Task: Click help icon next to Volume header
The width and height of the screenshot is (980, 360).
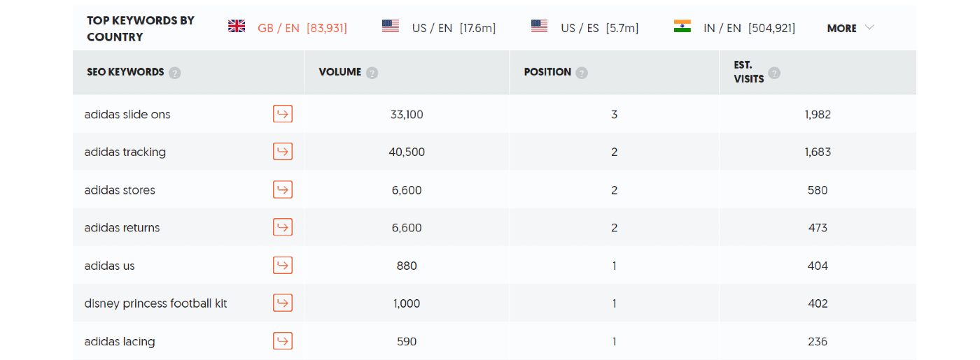Action: (372, 73)
